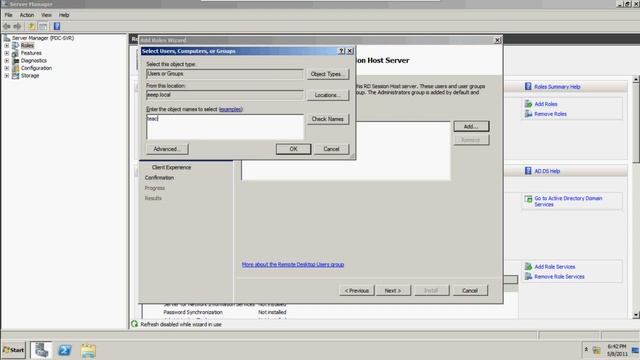This screenshot has width=640, height=360.
Task: Click the Start button
Action: 13,350
